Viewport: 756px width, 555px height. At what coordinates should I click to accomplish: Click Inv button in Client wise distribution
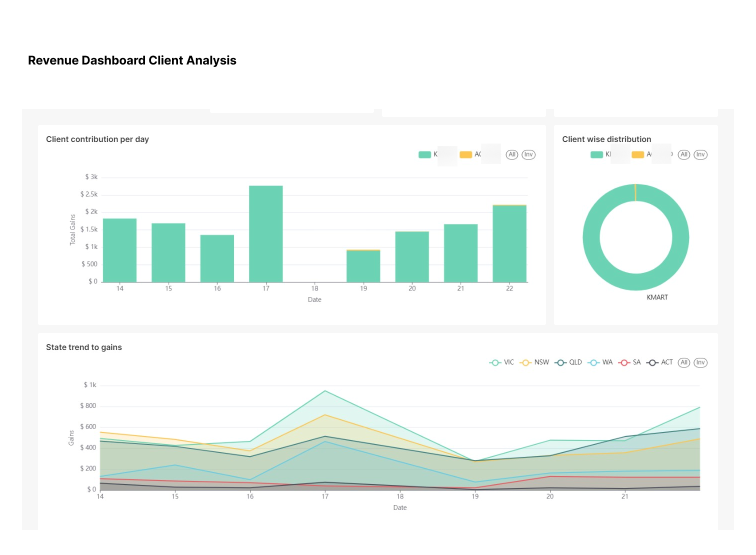point(700,154)
